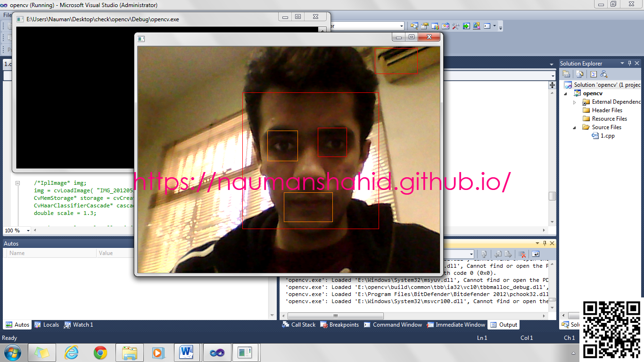Select Header Files folder
This screenshot has height=362, width=644.
point(603,110)
